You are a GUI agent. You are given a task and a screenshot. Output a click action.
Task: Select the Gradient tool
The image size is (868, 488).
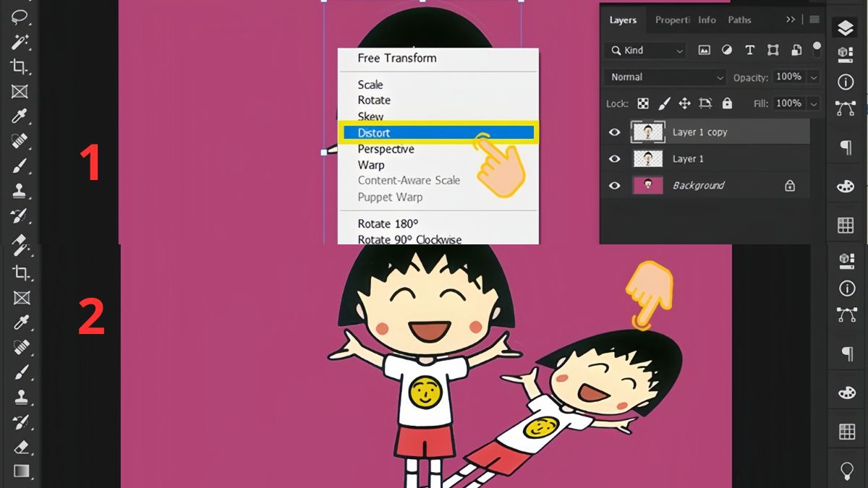click(x=20, y=471)
